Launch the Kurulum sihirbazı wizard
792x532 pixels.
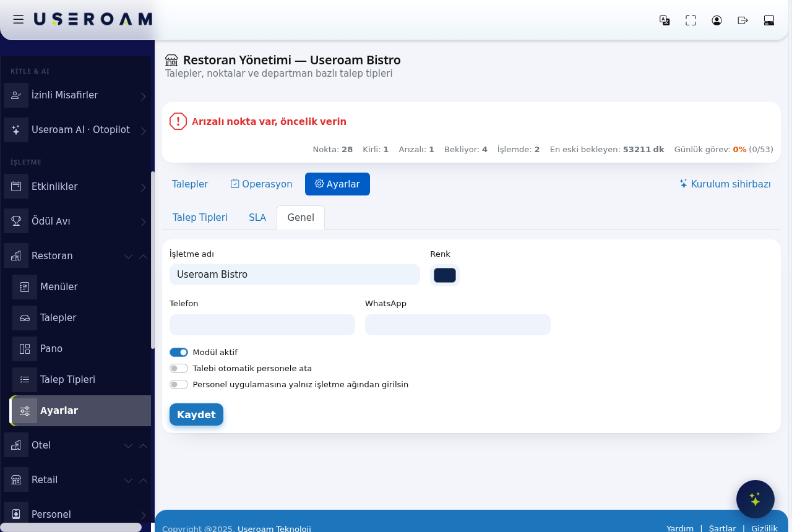point(725,184)
